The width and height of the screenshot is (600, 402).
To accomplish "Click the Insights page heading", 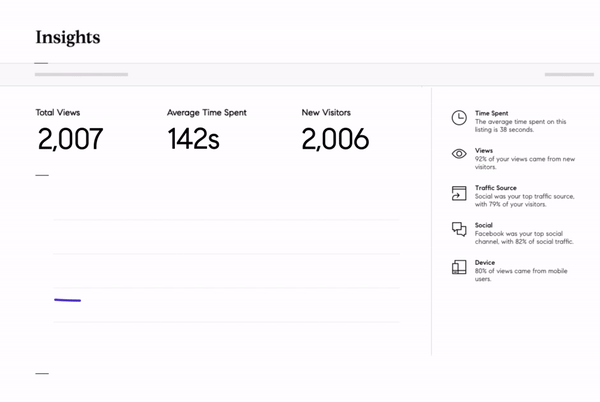I will click(67, 38).
